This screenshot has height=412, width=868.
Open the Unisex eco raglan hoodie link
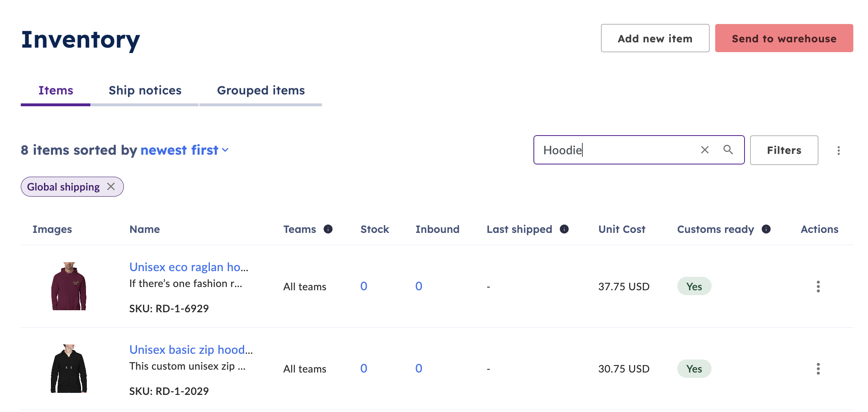tap(189, 267)
